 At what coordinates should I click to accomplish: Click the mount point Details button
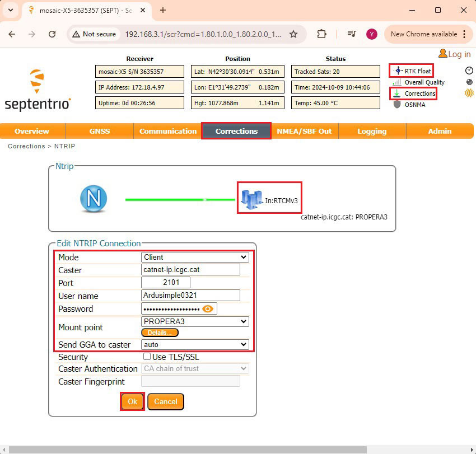click(160, 333)
